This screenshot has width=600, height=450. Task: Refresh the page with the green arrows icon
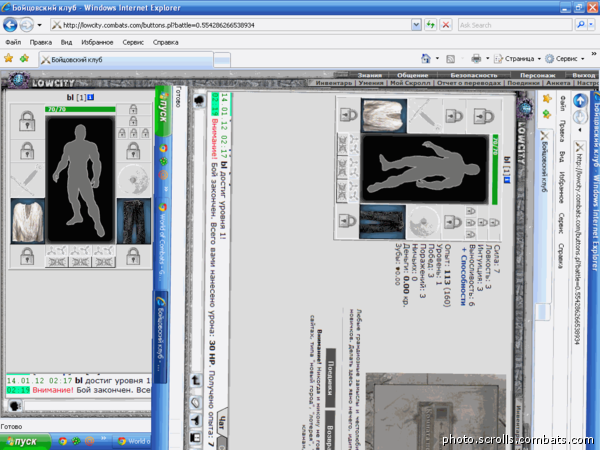431,25
